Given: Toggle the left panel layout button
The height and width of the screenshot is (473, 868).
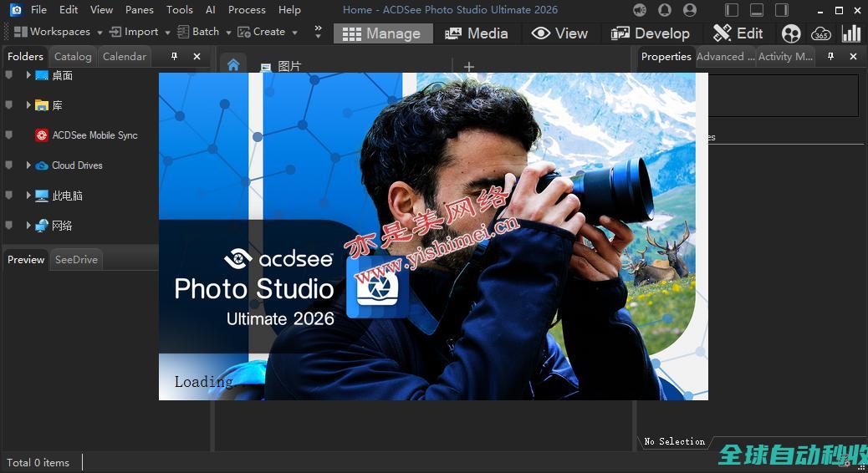Looking at the screenshot, I should [x=732, y=10].
